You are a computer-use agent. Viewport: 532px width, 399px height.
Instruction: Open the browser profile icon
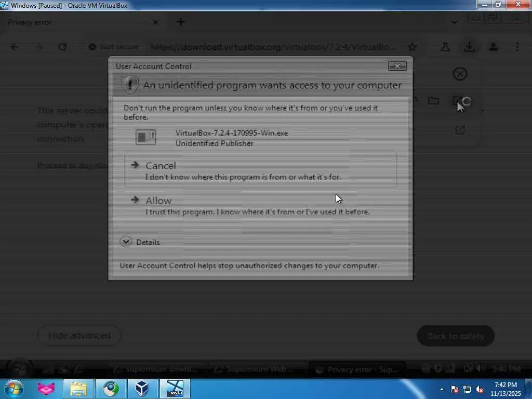[494, 47]
